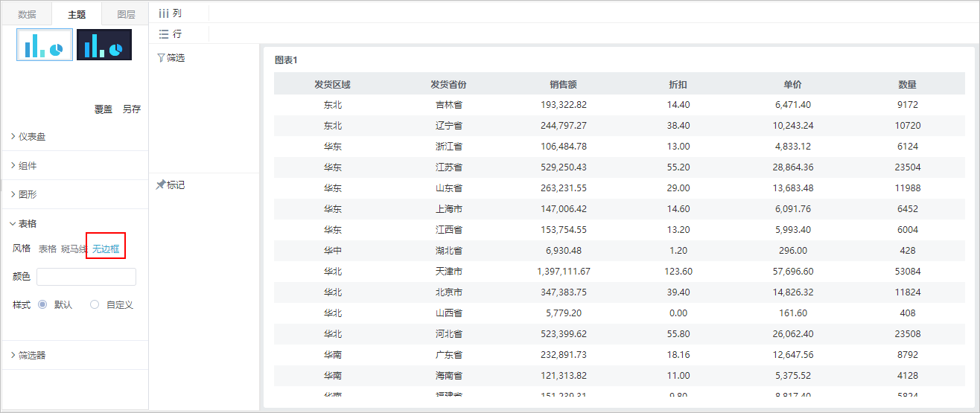980x413 pixels.
Task: Click the 海南省 cell
Action: click(x=449, y=376)
